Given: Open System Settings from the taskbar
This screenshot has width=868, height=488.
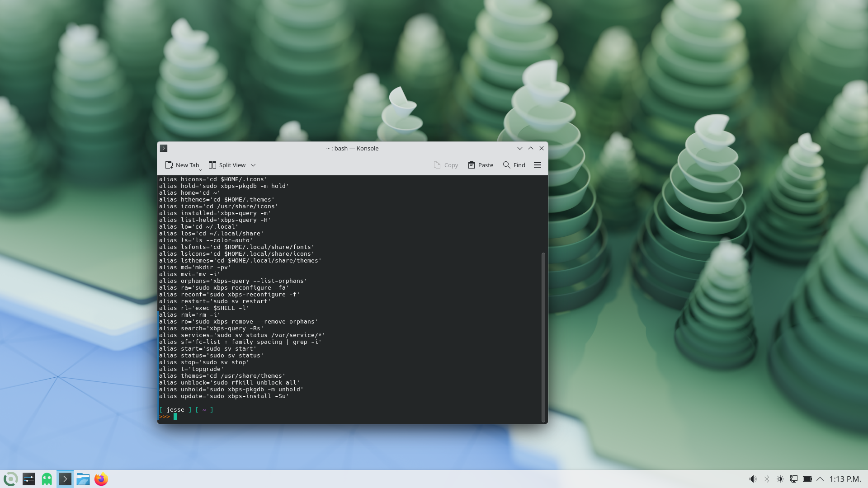Looking at the screenshot, I should tap(29, 479).
